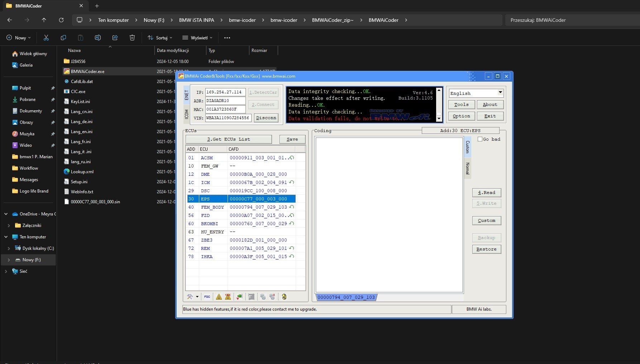Click the Restore button

(487, 249)
